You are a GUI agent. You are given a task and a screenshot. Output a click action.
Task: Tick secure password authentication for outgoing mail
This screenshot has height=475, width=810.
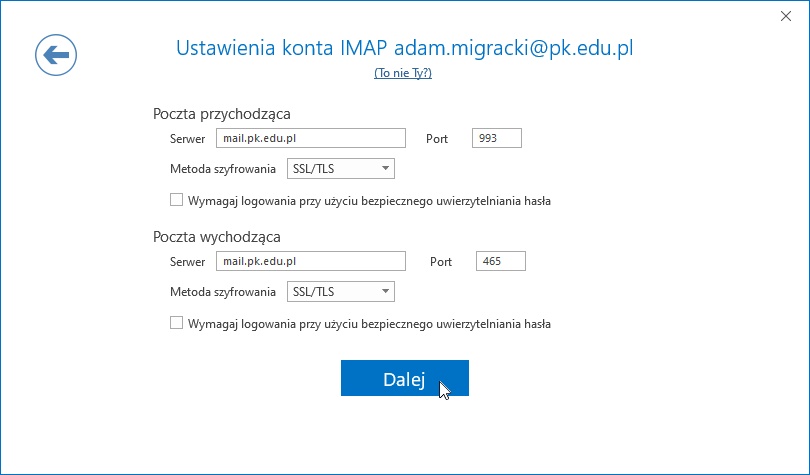177,323
